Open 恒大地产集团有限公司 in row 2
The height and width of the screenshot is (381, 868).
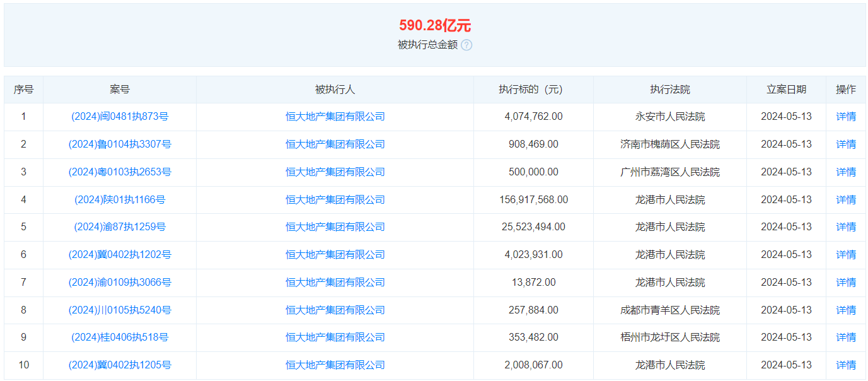click(335, 144)
